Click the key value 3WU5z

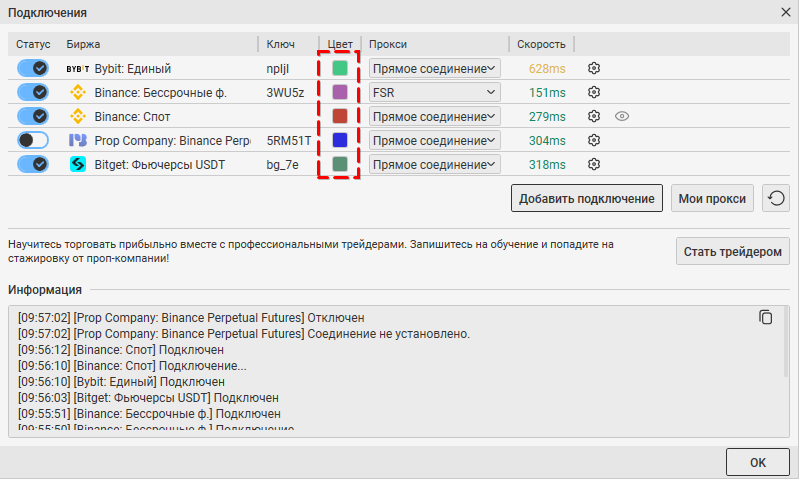tap(285, 93)
